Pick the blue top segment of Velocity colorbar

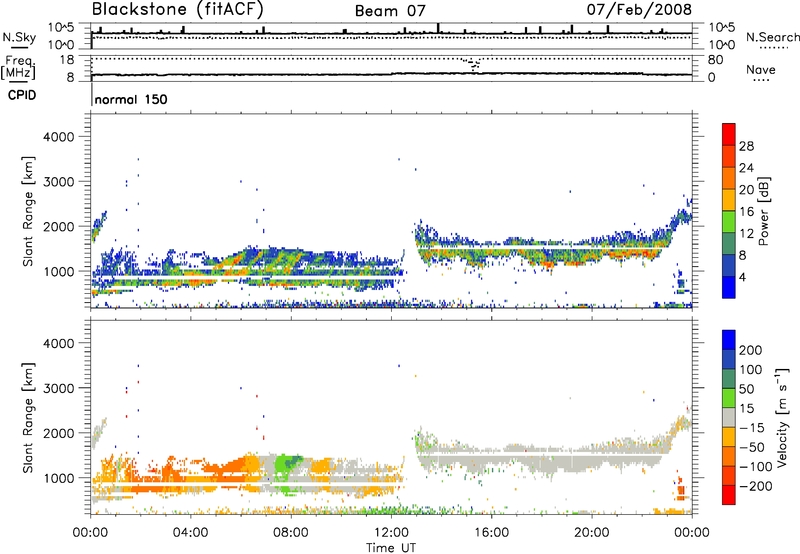(x=729, y=340)
